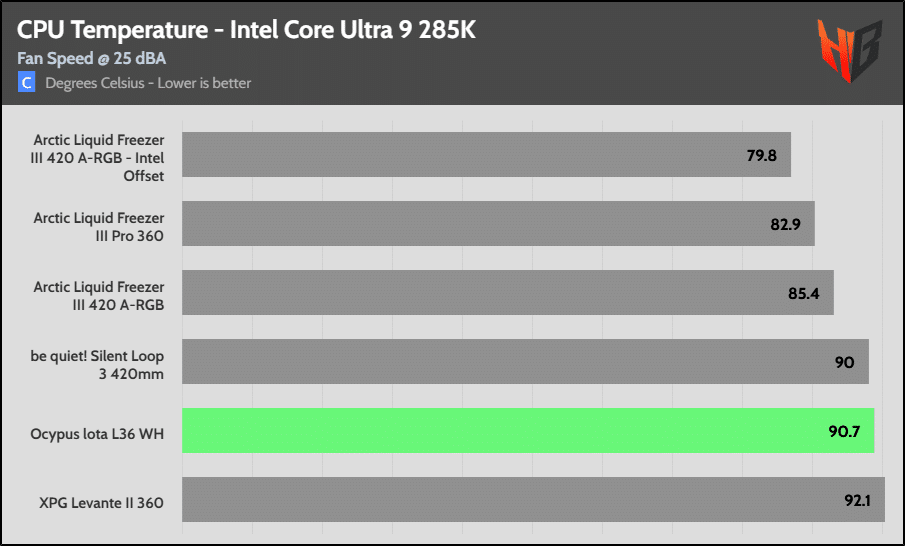Click the XPG Levante II 360 label
This screenshot has width=905, height=546.
[x=102, y=503]
